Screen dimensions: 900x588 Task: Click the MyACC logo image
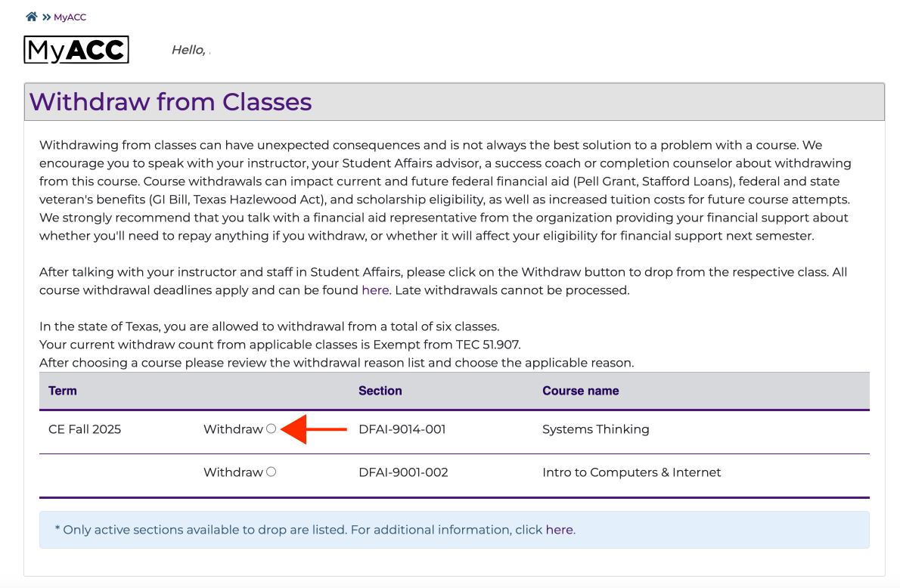tap(76, 49)
